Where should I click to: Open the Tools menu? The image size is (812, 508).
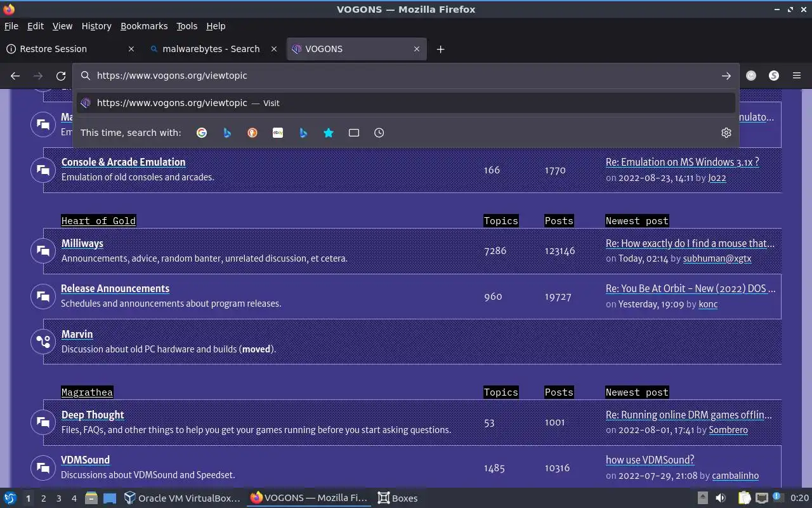click(x=187, y=26)
